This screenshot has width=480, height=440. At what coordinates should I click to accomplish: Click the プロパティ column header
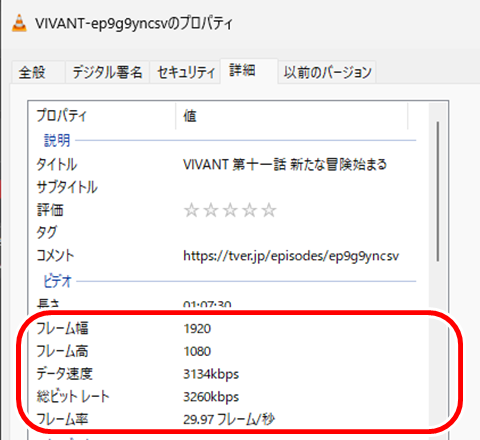102,116
